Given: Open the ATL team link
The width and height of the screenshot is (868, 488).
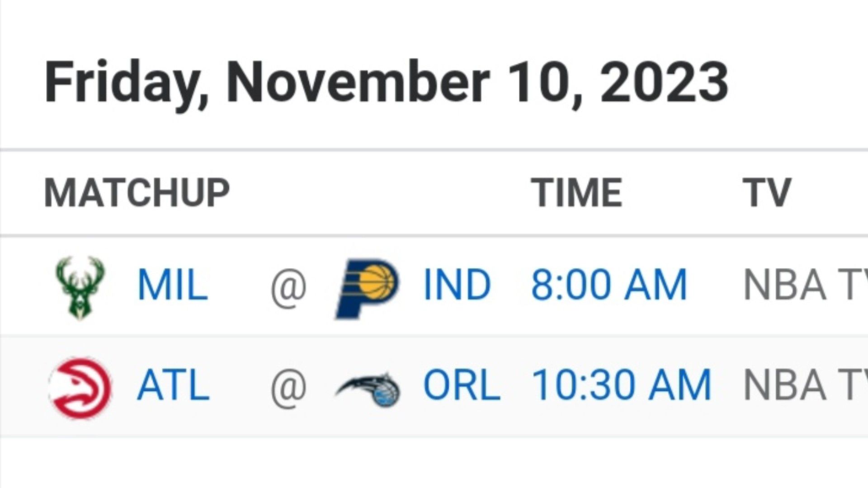Looking at the screenshot, I should pos(173,385).
